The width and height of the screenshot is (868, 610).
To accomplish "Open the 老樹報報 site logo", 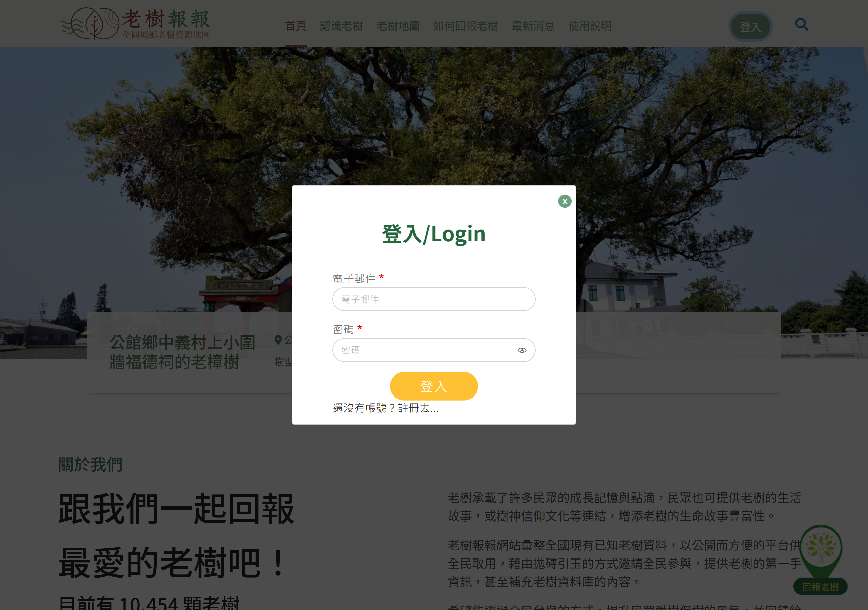I will [x=135, y=23].
